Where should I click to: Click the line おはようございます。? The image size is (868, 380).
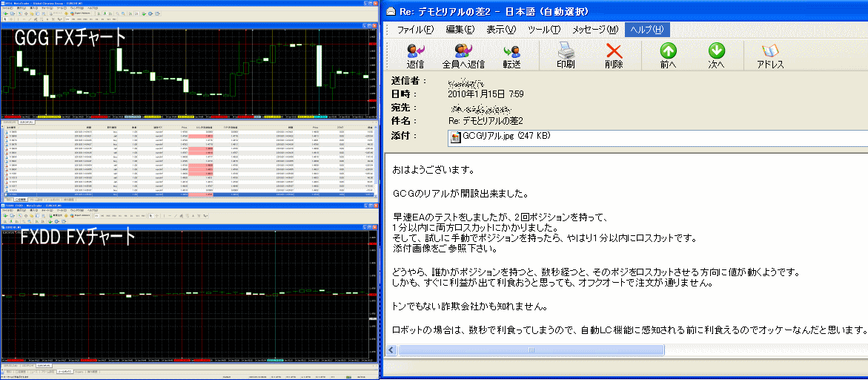tap(433, 169)
